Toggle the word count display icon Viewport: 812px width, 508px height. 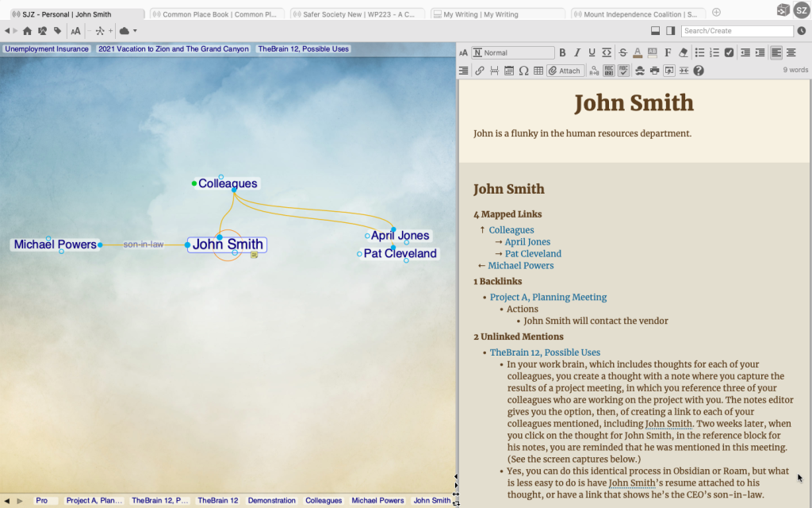[609, 71]
